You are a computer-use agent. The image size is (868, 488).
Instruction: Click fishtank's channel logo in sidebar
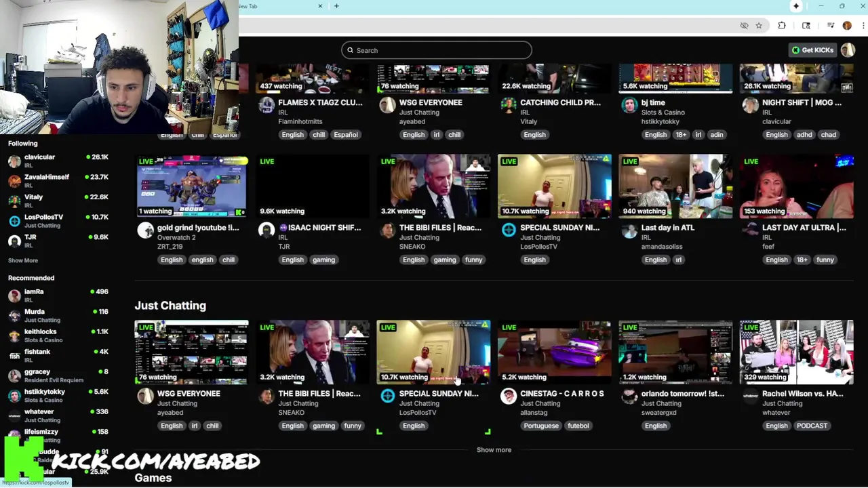tap(14, 356)
